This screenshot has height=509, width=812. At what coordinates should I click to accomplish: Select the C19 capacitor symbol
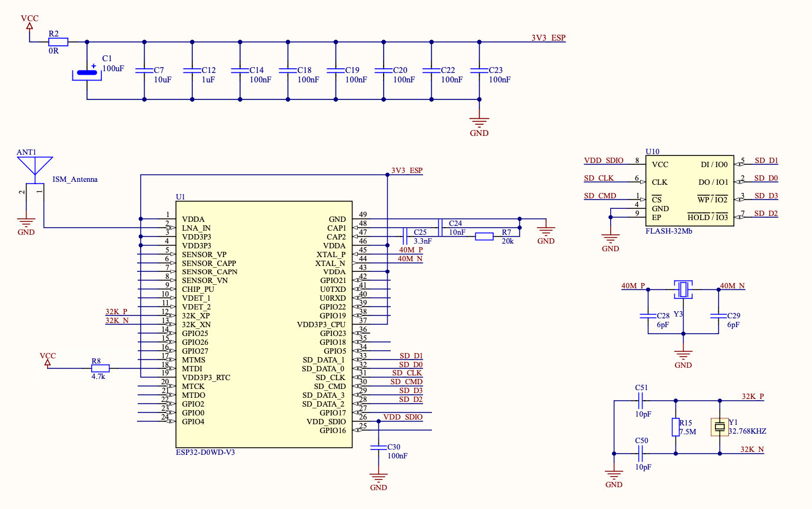[335, 70]
